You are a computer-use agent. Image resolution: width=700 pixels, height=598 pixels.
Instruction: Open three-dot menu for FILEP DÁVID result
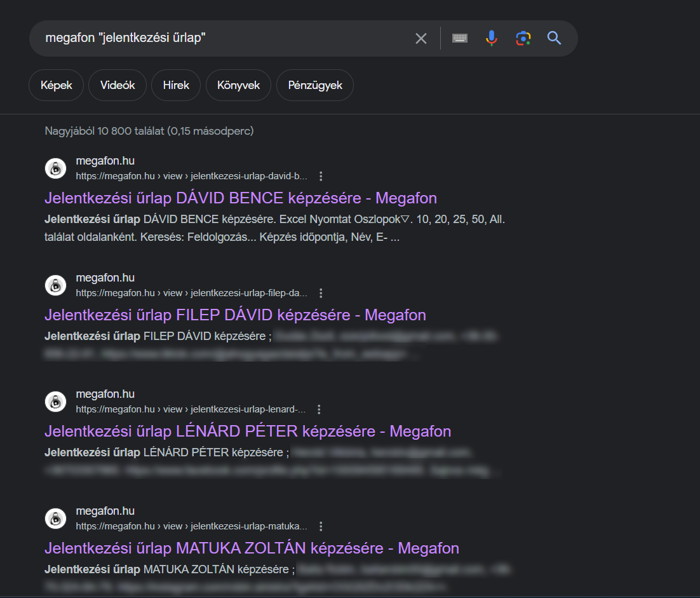[x=321, y=293]
